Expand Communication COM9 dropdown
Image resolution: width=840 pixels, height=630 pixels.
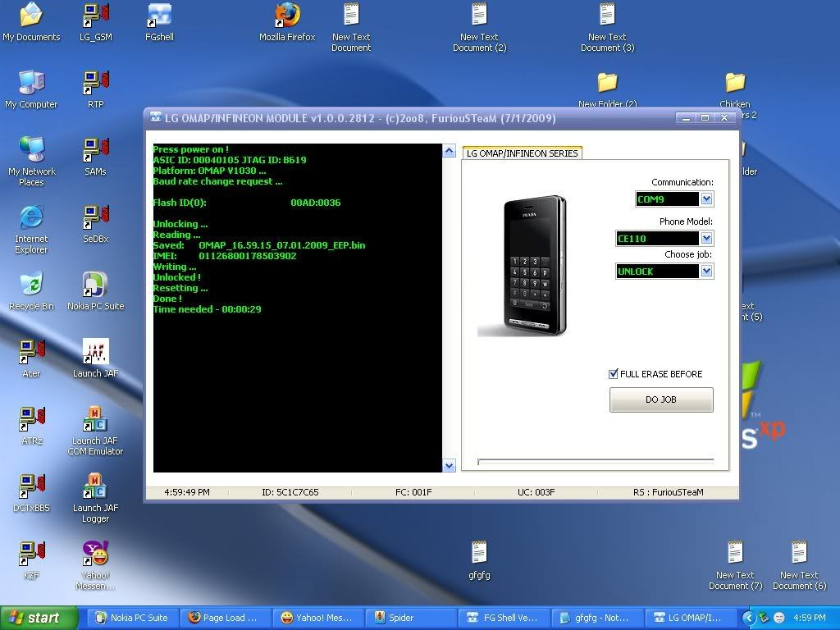[706, 199]
